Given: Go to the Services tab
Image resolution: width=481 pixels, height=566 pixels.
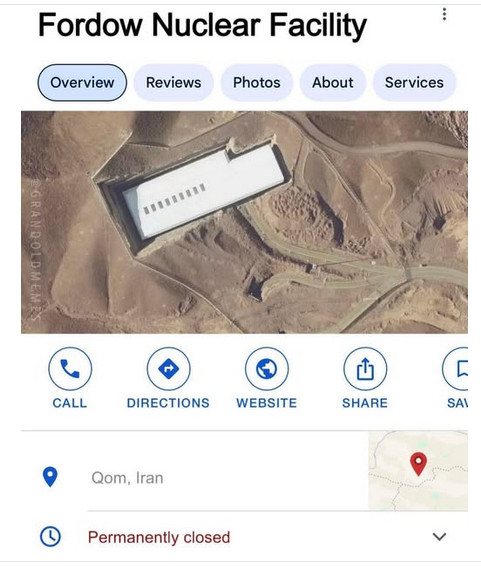Looking at the screenshot, I should 414,83.
